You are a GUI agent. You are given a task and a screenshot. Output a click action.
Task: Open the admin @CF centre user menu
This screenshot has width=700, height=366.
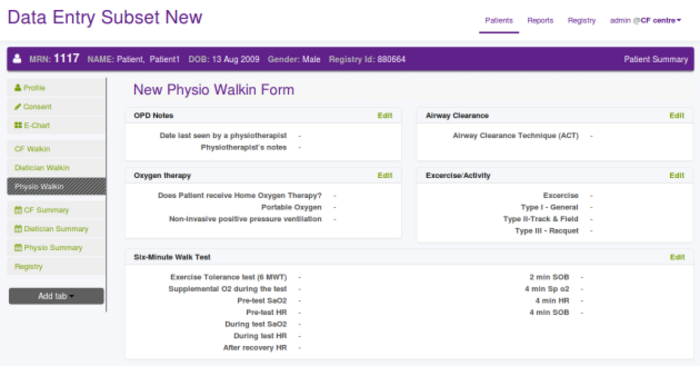coord(646,21)
